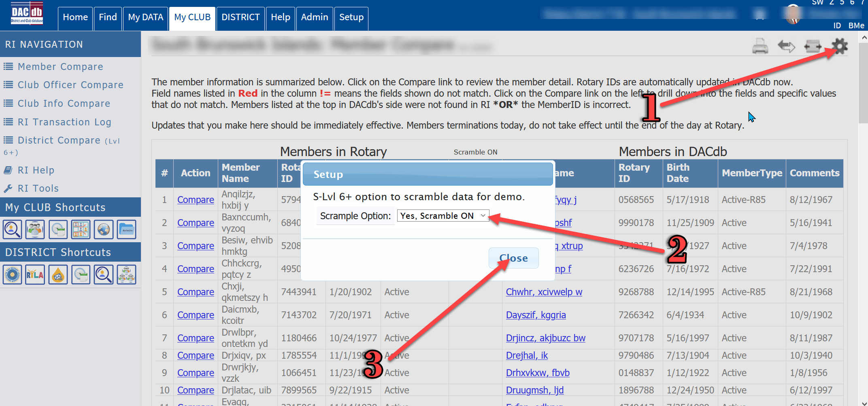Open the Rotary Leadership Institute shortcut
This screenshot has height=406, width=868.
(13, 275)
